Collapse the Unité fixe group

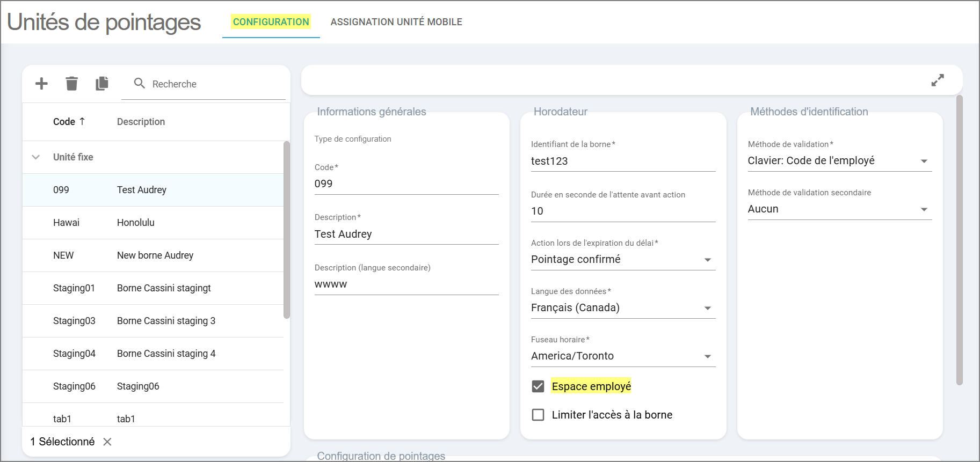click(36, 157)
